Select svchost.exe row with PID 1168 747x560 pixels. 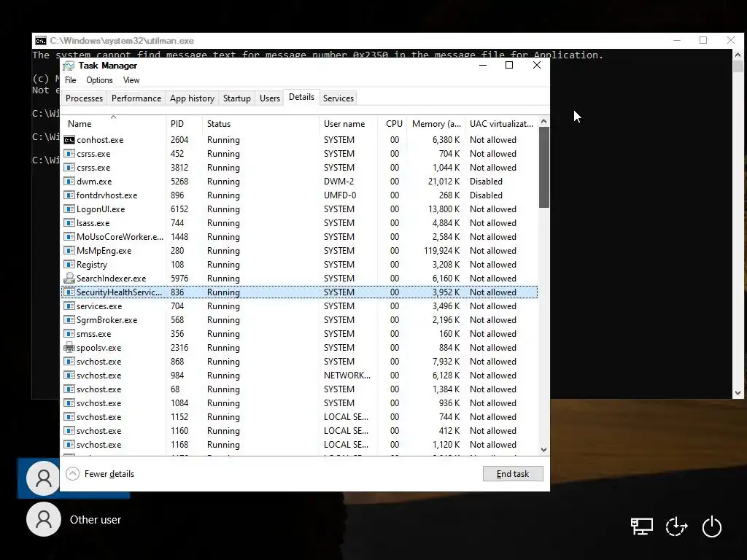(300, 444)
